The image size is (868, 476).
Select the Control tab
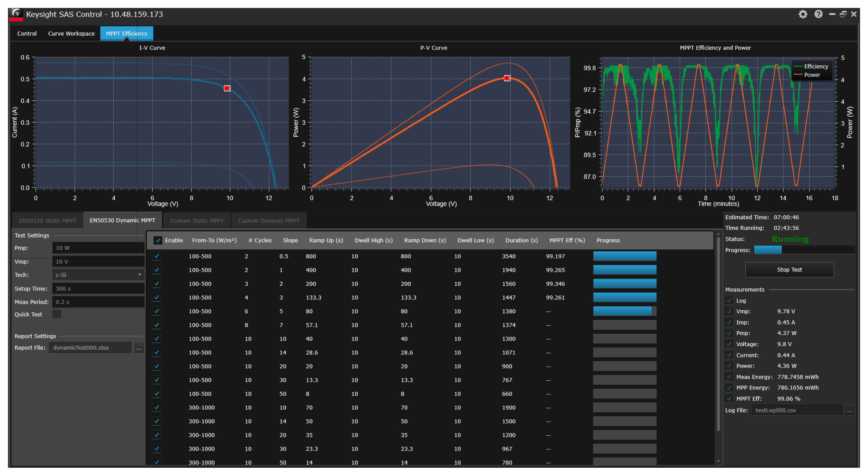(27, 33)
